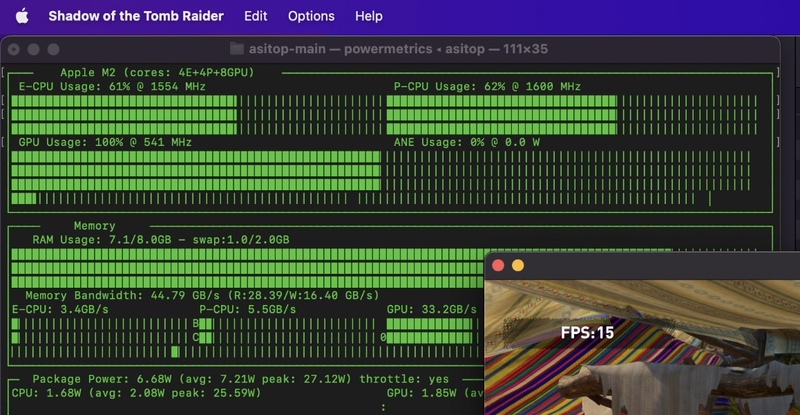Click the E-CPU Usage 61% label

pos(112,86)
